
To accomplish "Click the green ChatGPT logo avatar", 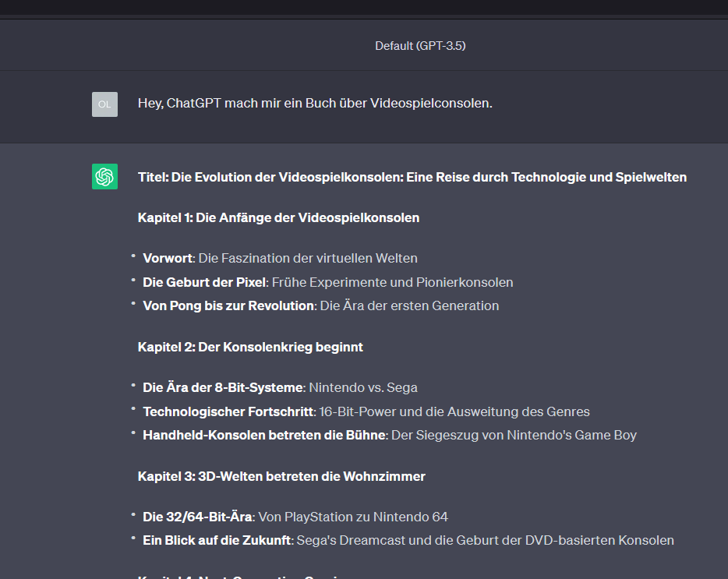I will tap(104, 176).
